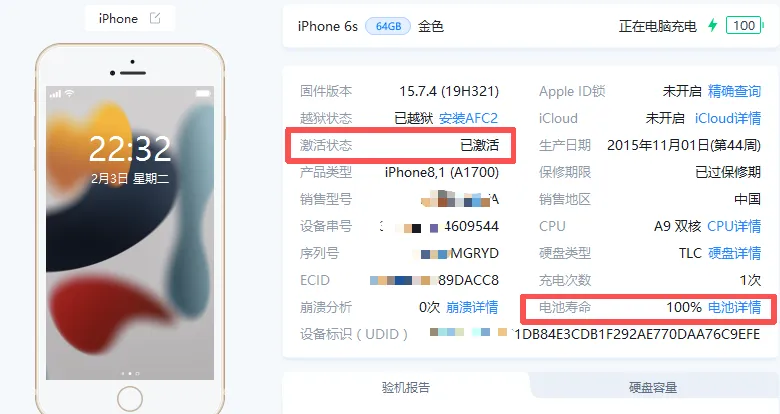Open the CPU详情 link
This screenshot has width=780, height=414.
734,226
